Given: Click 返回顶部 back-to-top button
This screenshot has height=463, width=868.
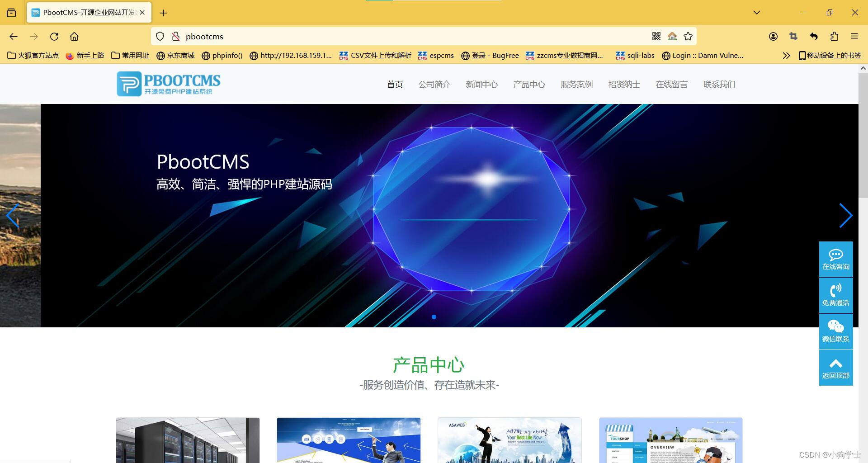Looking at the screenshot, I should [x=836, y=368].
